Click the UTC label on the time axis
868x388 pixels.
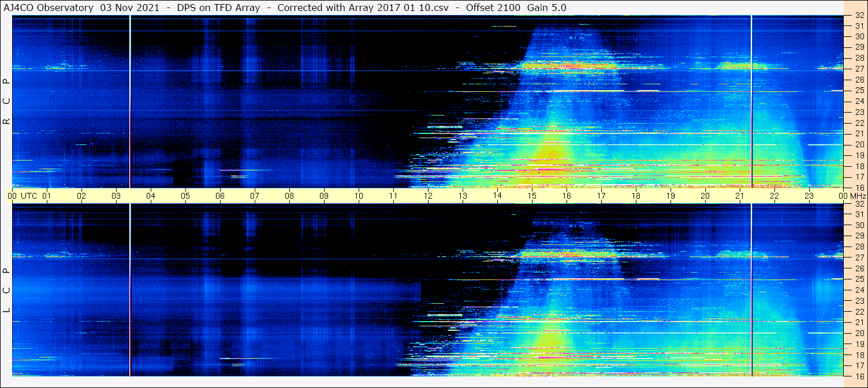pyautogui.click(x=29, y=196)
